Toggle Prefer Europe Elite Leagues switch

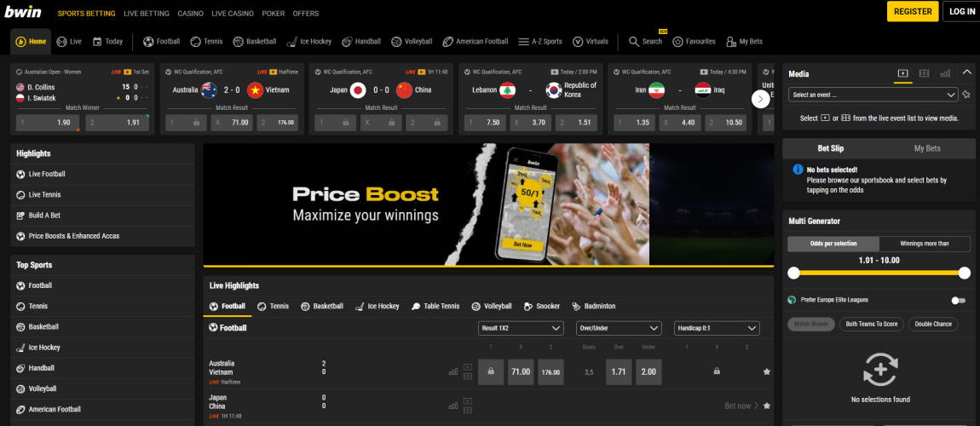(958, 301)
